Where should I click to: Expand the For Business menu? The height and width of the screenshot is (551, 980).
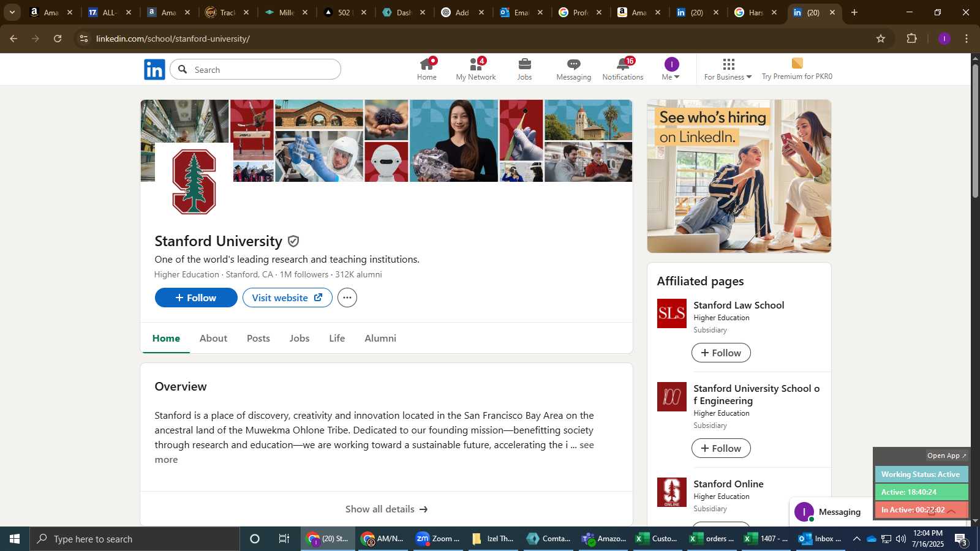pyautogui.click(x=728, y=69)
